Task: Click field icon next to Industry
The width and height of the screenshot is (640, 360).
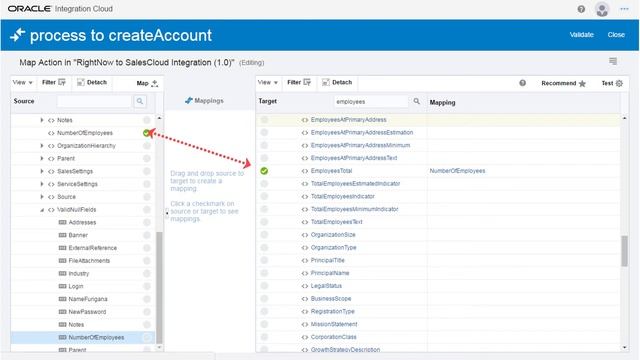Action: (62, 273)
